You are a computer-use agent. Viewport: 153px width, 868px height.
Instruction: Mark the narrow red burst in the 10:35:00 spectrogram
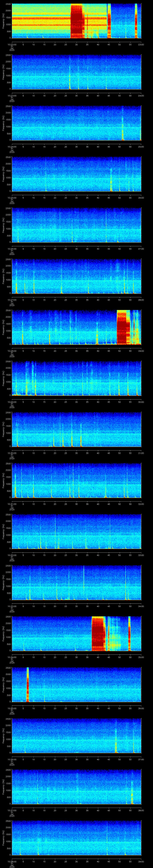28,685
